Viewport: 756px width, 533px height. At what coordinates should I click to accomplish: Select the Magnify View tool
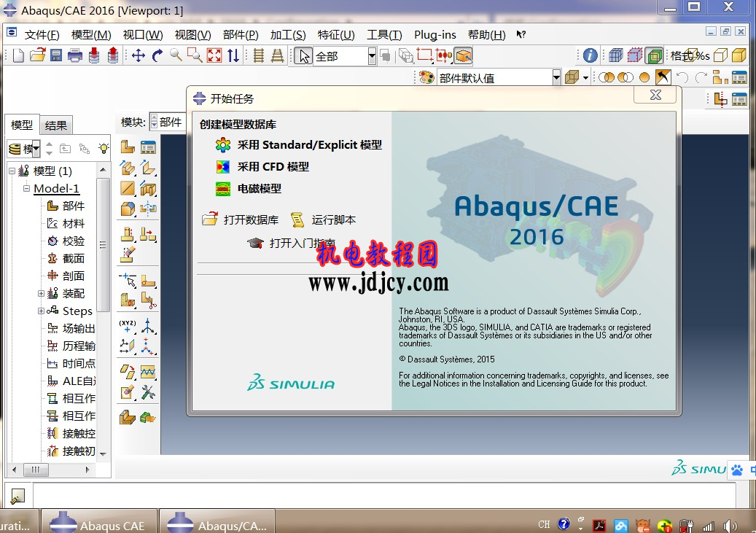[x=176, y=55]
